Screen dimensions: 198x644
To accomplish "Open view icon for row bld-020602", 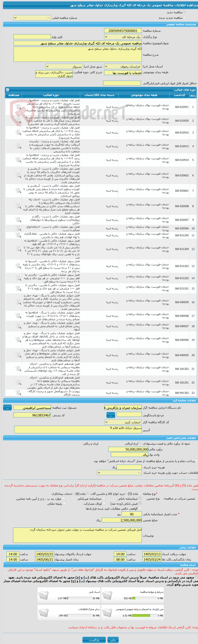I will [x=18, y=175].
